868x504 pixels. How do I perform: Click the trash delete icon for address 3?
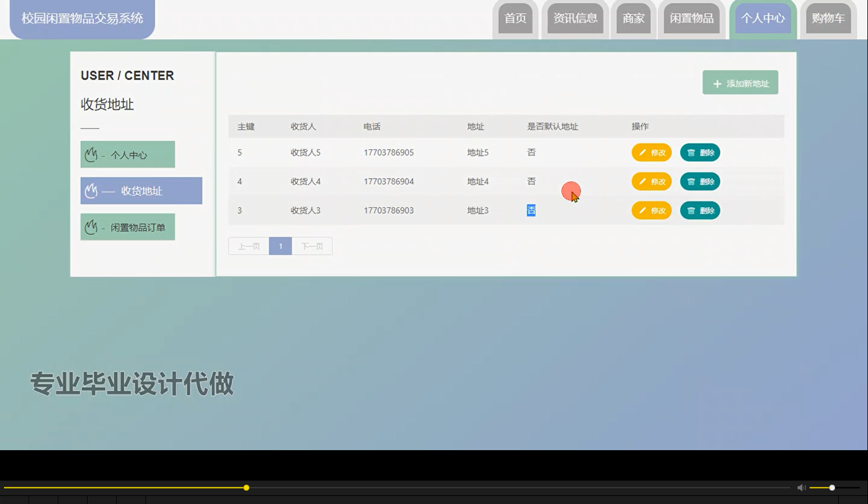click(x=691, y=210)
